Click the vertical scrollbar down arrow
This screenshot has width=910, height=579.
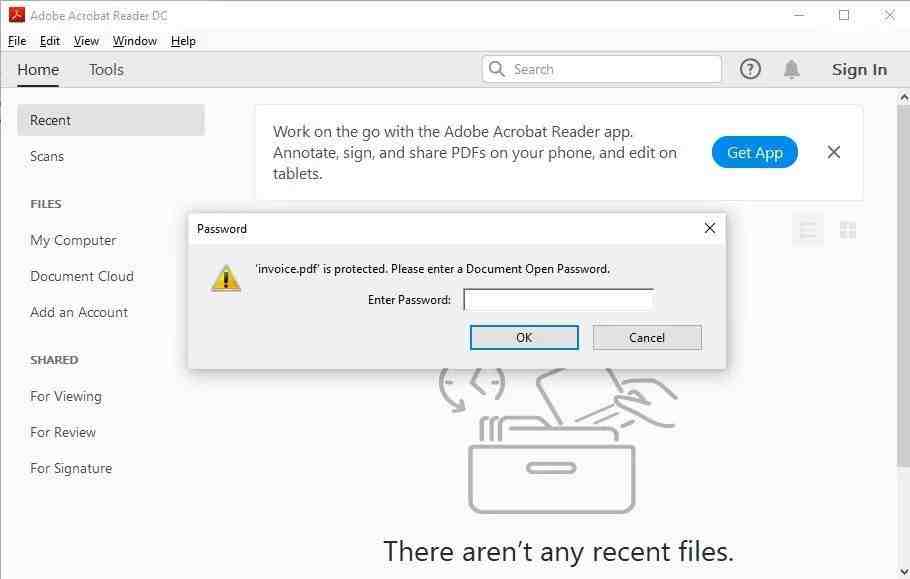tap(904, 573)
